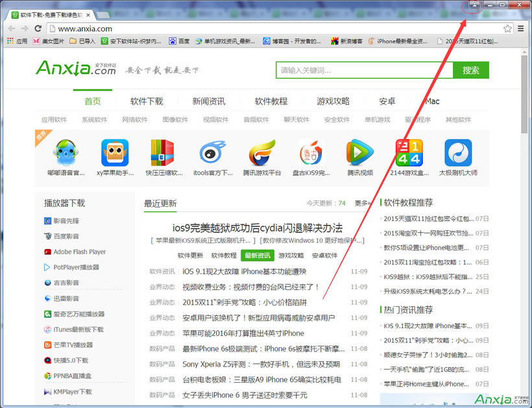
Task: Select the 快压压缩软件 icon
Action: 162,153
